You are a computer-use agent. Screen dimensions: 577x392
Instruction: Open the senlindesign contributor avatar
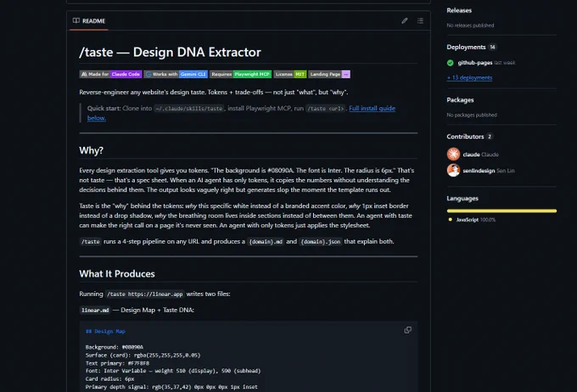pyautogui.click(x=453, y=170)
